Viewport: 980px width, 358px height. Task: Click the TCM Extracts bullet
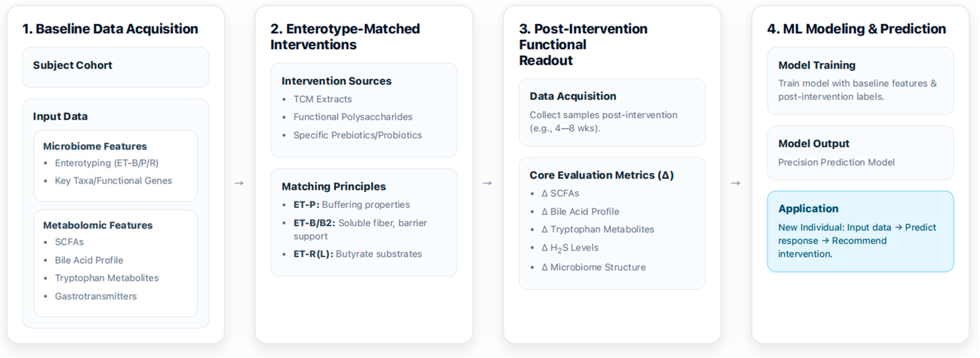(x=323, y=99)
